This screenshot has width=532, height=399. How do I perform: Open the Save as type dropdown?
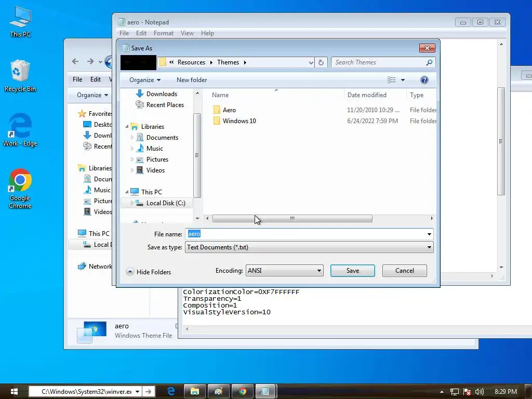click(429, 247)
